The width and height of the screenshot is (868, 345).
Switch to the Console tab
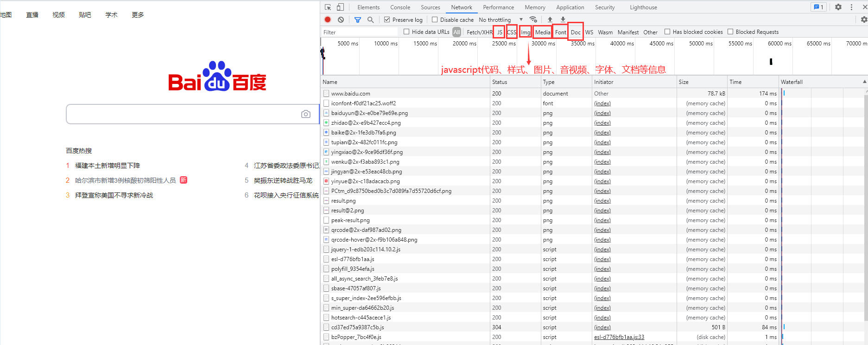point(400,7)
